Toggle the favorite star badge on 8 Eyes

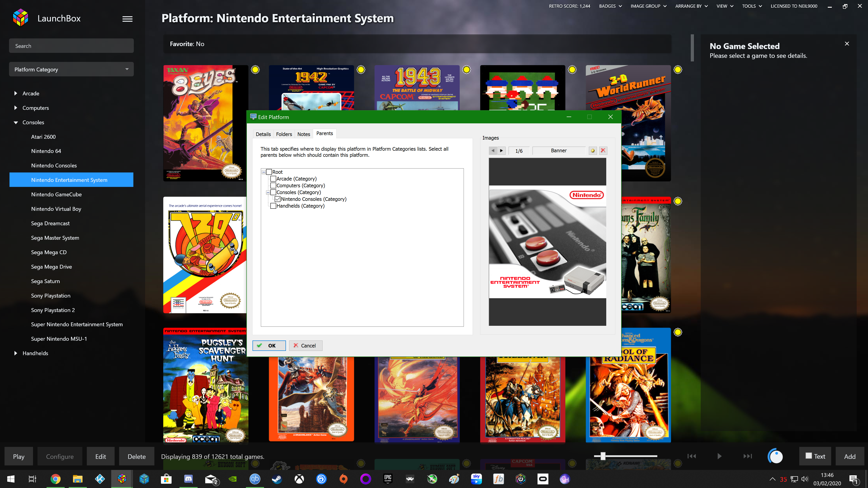255,70
